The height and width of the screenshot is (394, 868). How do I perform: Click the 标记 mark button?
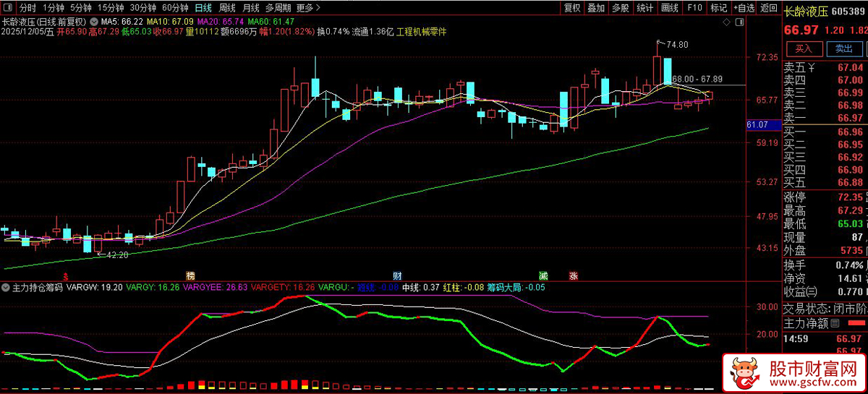[718, 8]
